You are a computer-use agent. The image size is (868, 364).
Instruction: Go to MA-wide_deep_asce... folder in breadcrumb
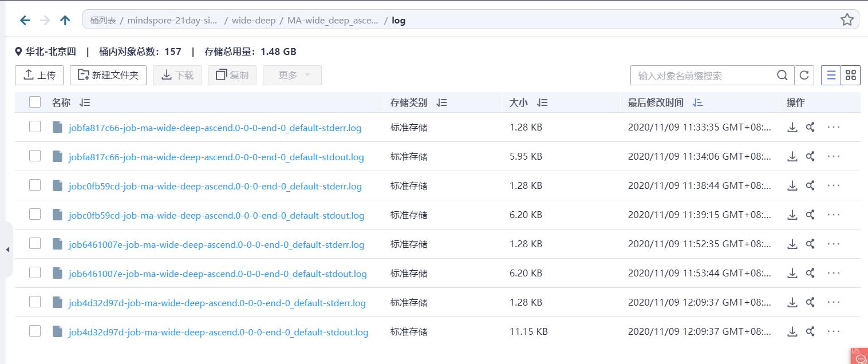click(333, 21)
